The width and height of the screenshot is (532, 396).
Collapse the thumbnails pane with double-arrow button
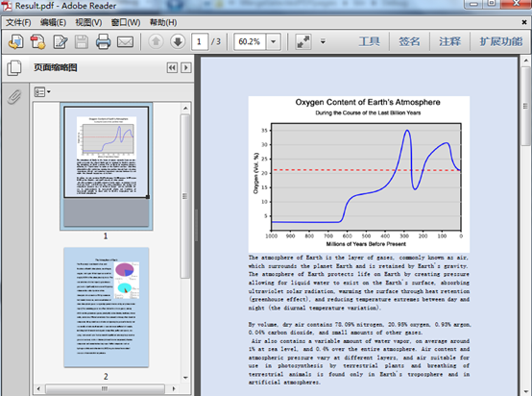coord(172,67)
